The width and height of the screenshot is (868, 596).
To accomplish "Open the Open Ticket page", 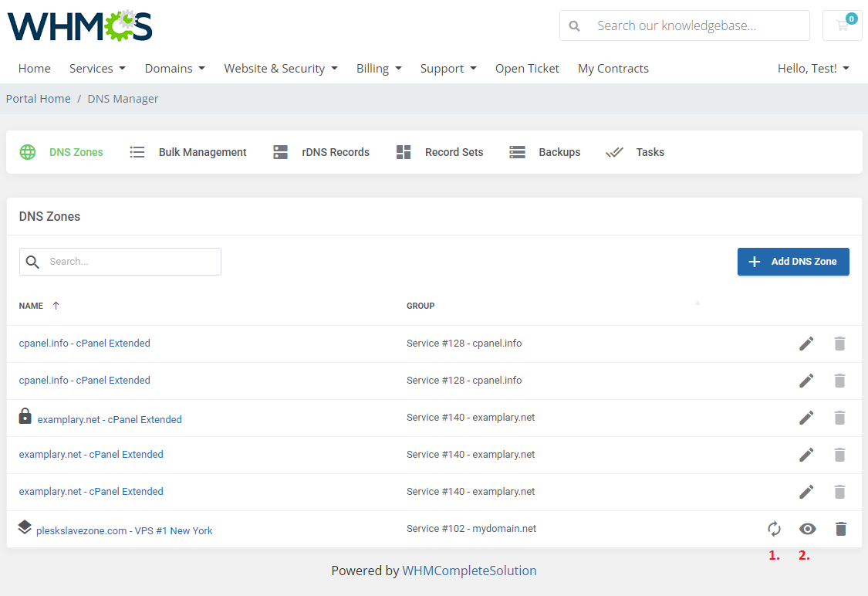I will 527,69.
